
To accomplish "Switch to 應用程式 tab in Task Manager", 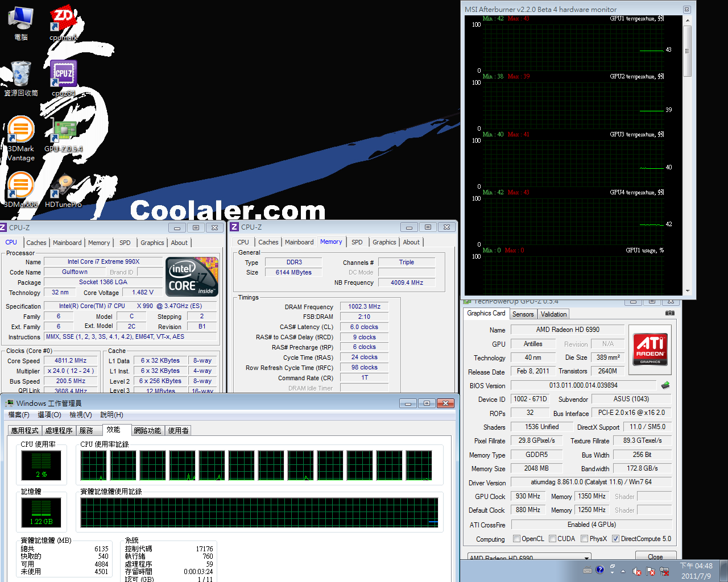I will [x=25, y=431].
